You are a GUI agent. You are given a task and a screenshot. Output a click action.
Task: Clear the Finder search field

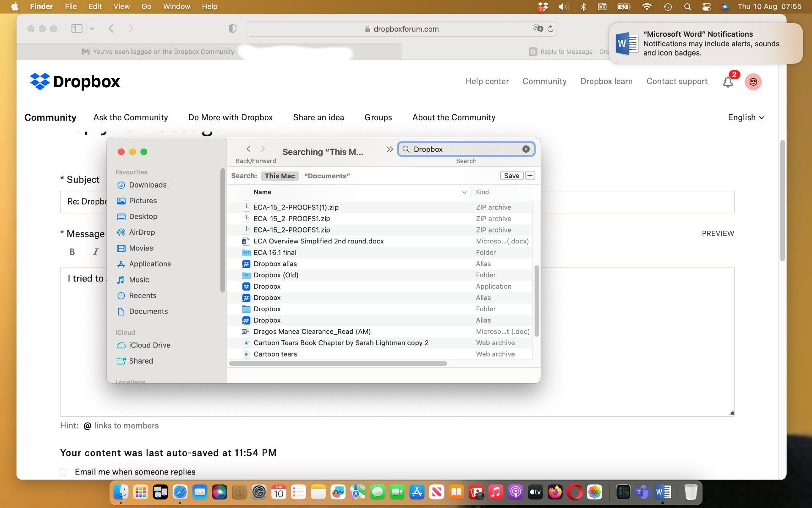526,149
